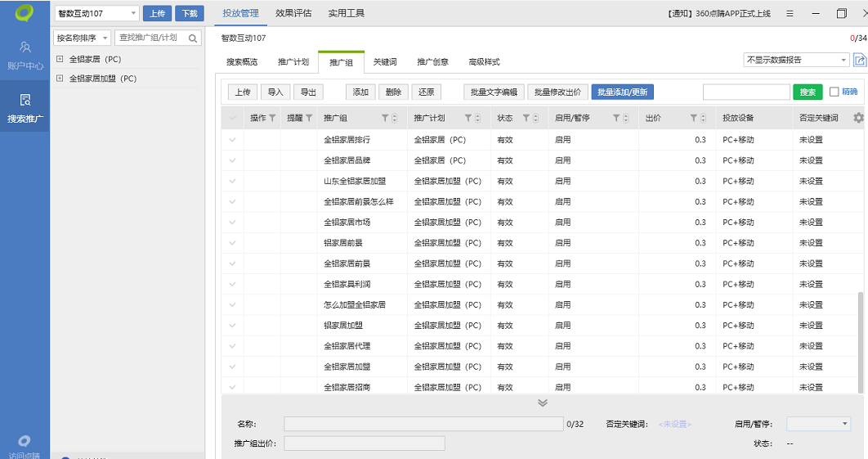Open the 智数互动107 account dropdown
The image size is (868, 459).
tap(96, 14)
